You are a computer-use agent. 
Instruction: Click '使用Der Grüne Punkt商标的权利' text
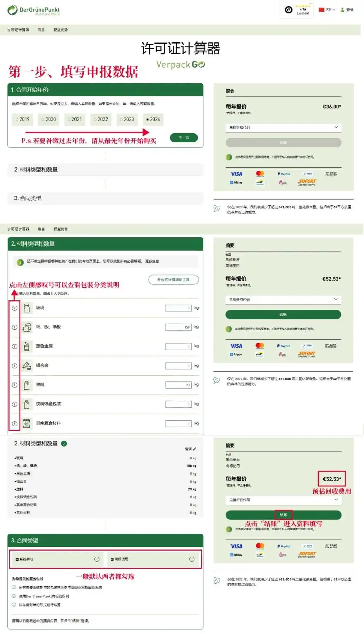(x=44, y=596)
